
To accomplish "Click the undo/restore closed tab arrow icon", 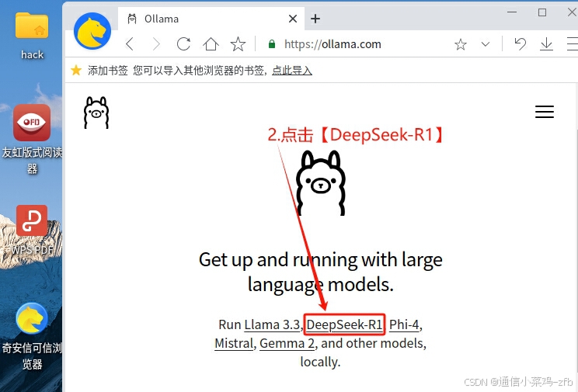I will tap(521, 44).
